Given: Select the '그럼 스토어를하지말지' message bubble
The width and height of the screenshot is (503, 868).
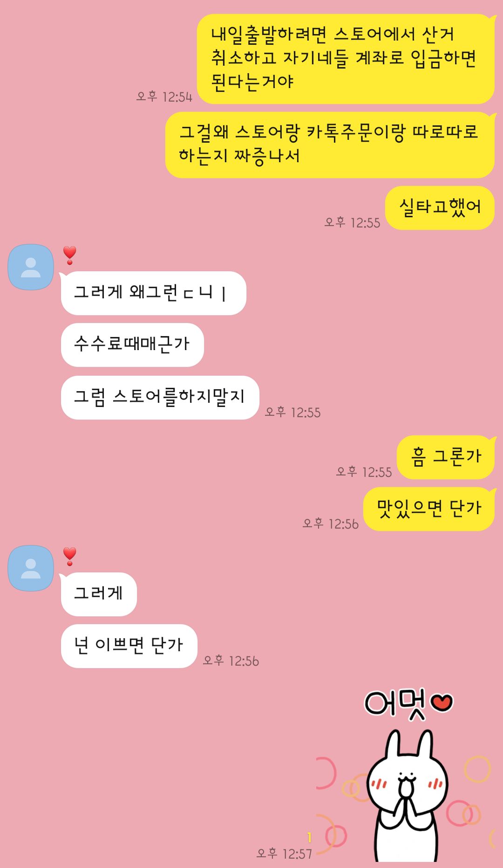Looking at the screenshot, I should point(160,398).
